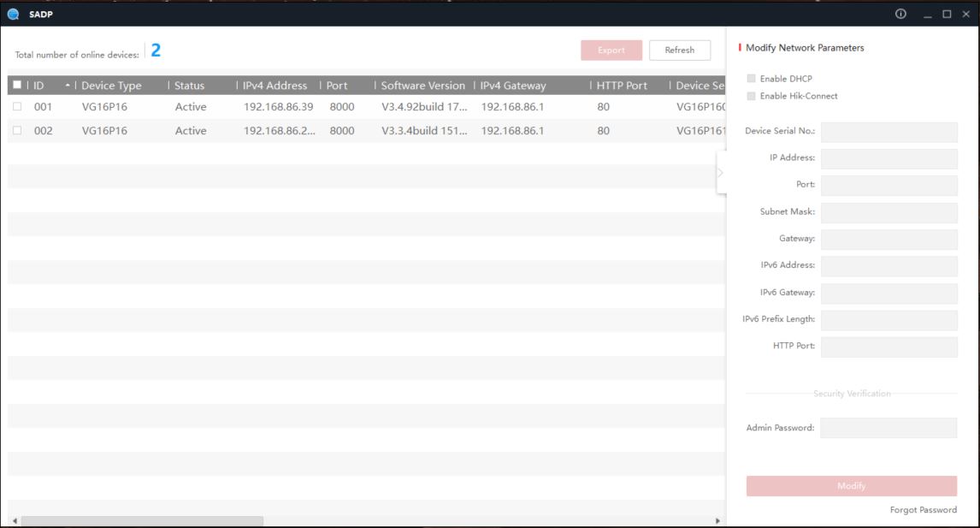Toggle Enable Hik-Connect checkbox
Image resolution: width=980 pixels, height=528 pixels.
tap(752, 96)
